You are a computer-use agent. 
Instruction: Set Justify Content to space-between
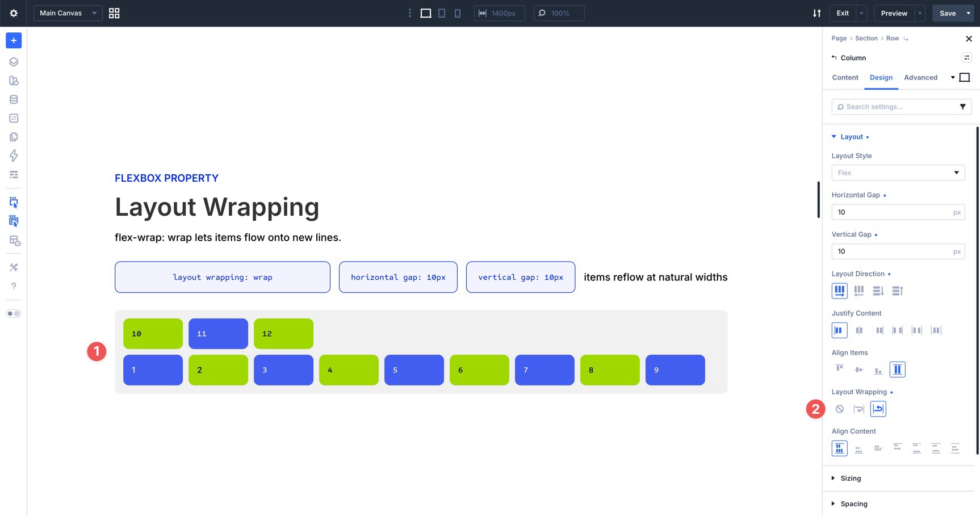pyautogui.click(x=898, y=330)
